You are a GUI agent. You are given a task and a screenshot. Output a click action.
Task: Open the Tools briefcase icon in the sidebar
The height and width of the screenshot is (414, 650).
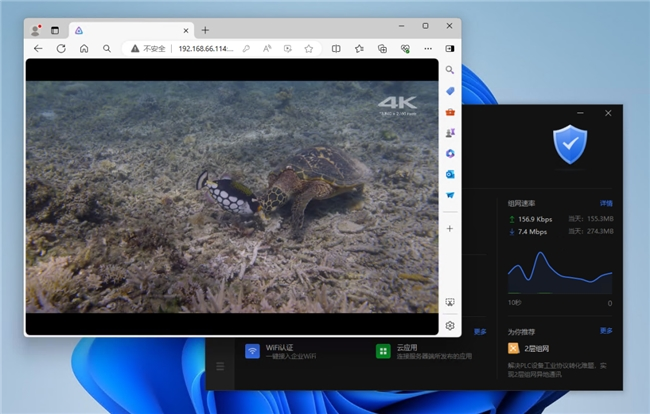tap(450, 112)
